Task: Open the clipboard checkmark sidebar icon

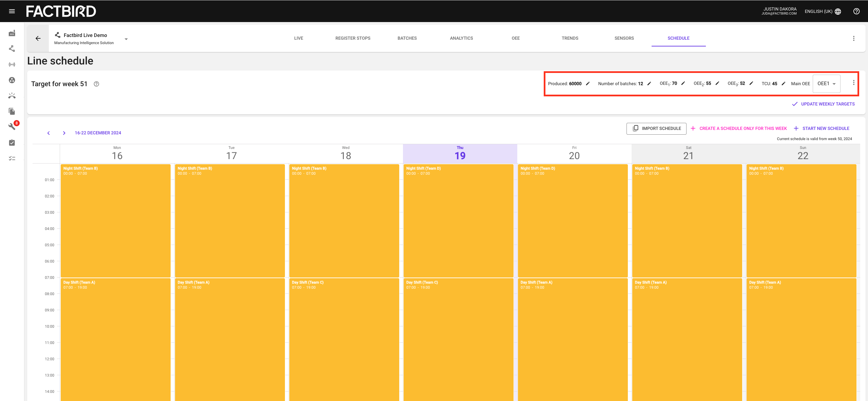Action: pyautogui.click(x=12, y=142)
